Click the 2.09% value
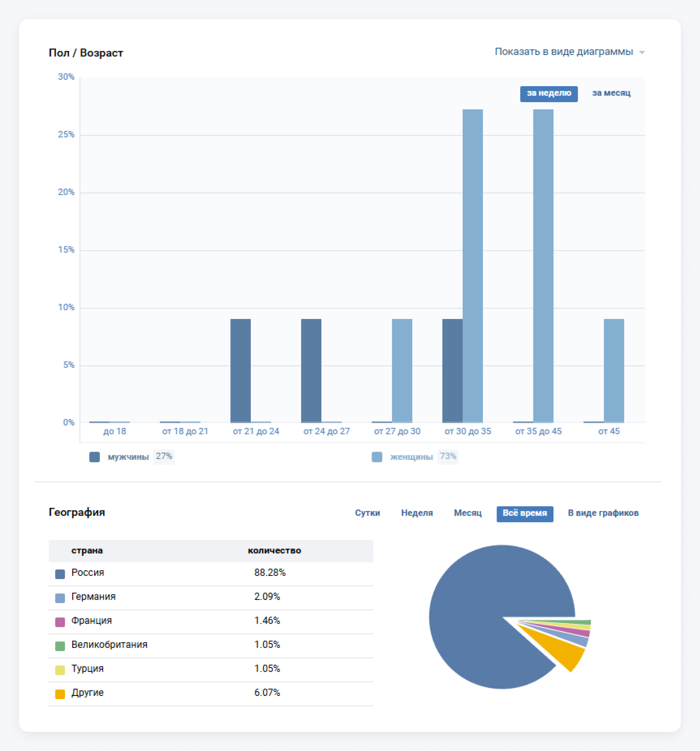This screenshot has width=700, height=751. [x=267, y=597]
